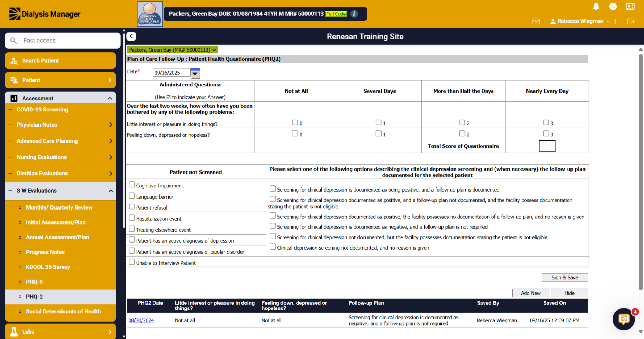644x339 pixels.
Task: Check Patient refusal option
Action: pyautogui.click(x=132, y=207)
